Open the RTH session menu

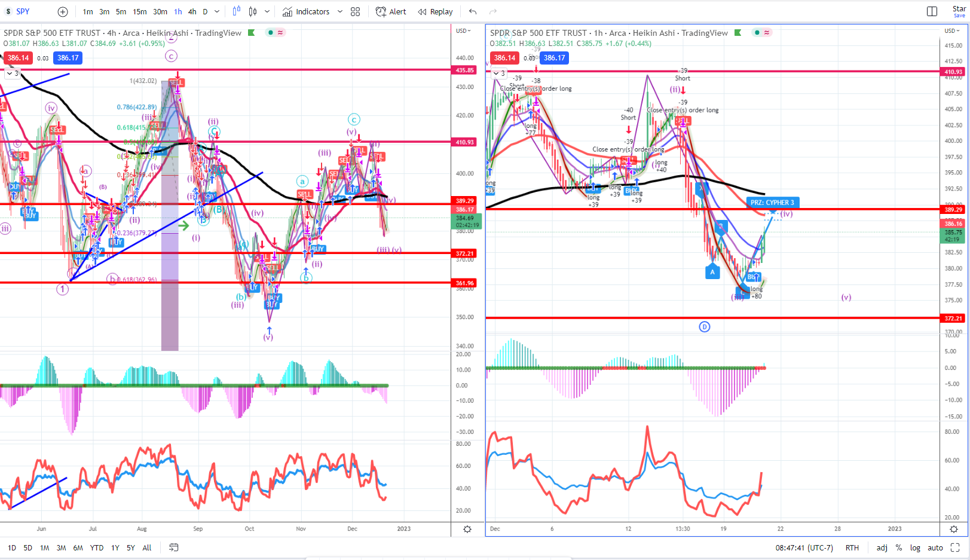[x=852, y=548]
